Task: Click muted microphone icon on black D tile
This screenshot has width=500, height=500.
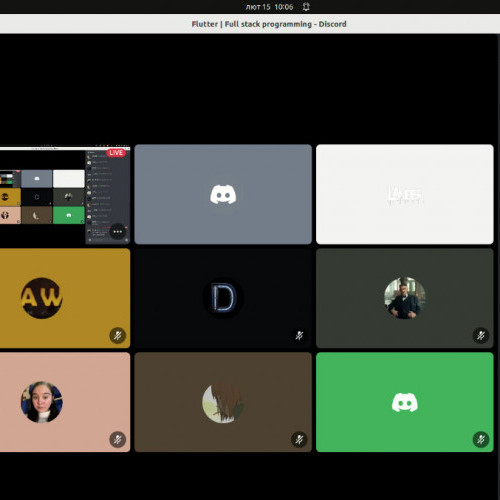Action: tap(299, 335)
